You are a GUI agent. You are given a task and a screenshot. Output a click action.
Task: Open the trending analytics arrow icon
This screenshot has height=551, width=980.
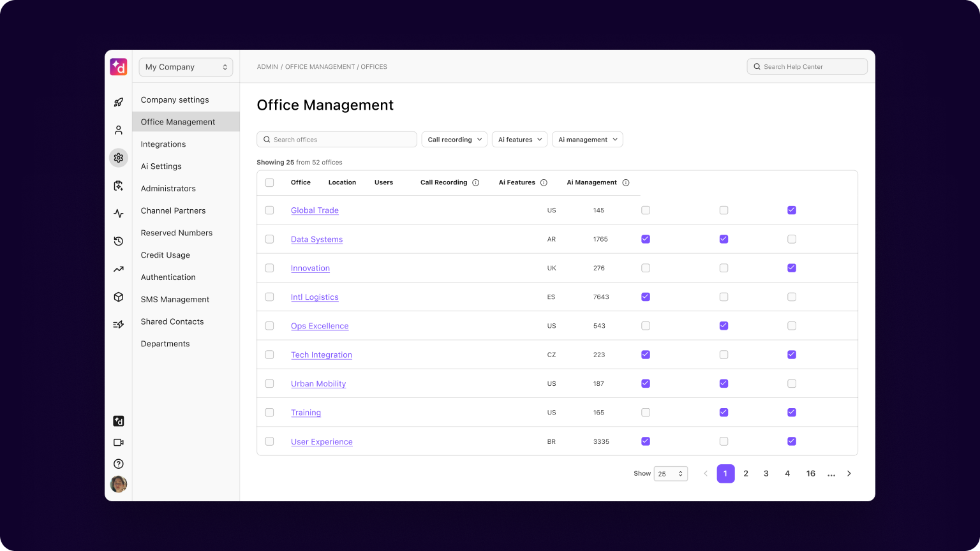[119, 269]
